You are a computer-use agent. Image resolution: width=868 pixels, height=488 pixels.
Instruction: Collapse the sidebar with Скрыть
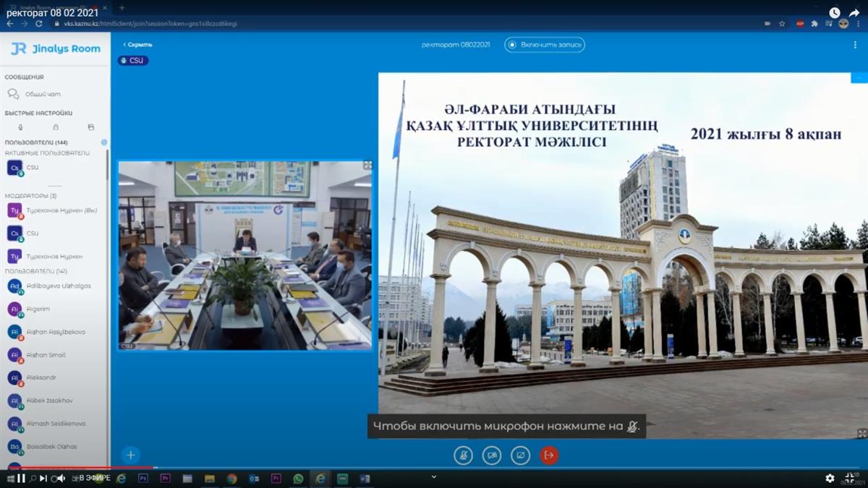[x=137, y=45]
